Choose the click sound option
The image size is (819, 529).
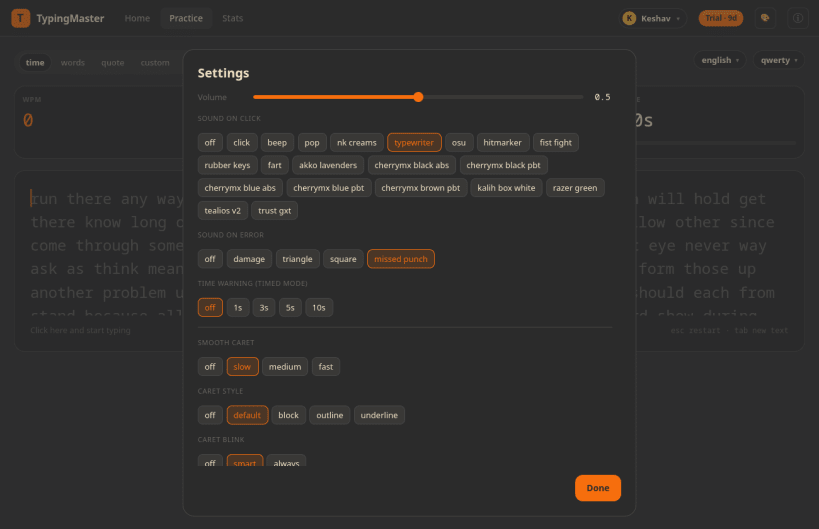[x=242, y=143]
